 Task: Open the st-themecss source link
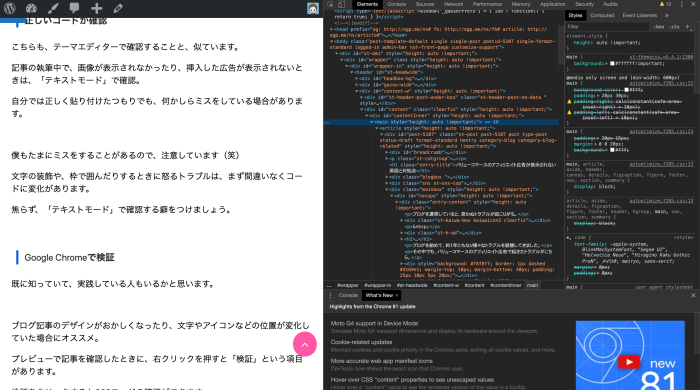point(661,57)
